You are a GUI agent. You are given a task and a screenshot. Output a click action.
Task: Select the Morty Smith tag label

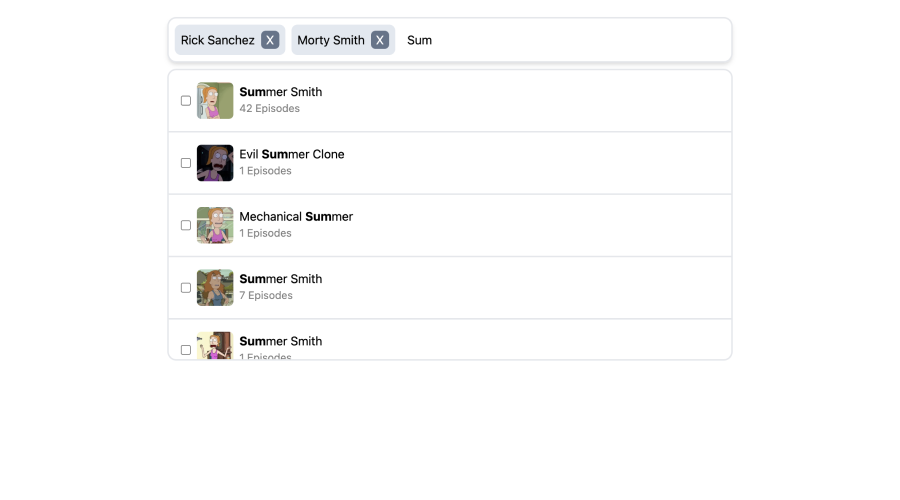coord(331,40)
